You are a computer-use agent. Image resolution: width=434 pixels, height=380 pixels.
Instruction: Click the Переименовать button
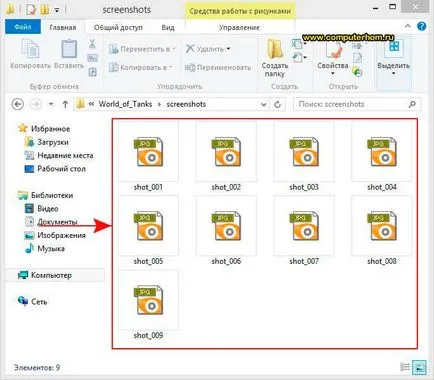[218, 68]
